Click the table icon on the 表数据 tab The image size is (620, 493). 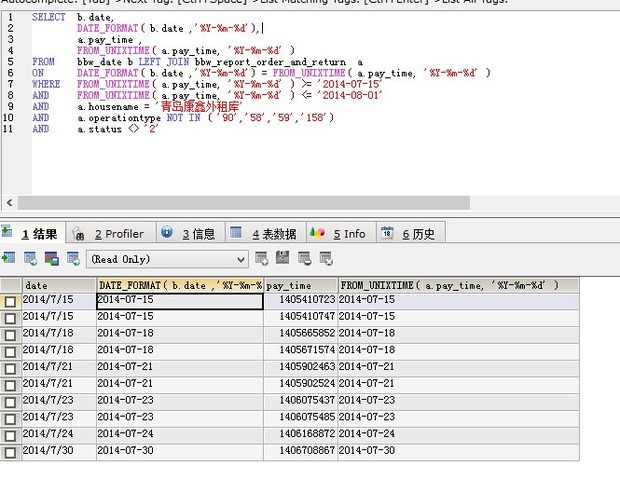click(236, 232)
